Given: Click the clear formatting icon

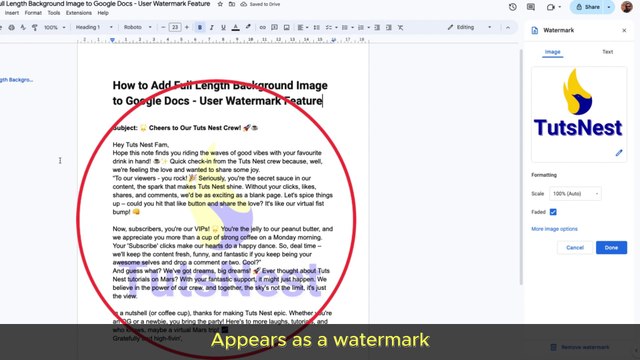Looking at the screenshot, I should pyautogui.click(x=401, y=27).
